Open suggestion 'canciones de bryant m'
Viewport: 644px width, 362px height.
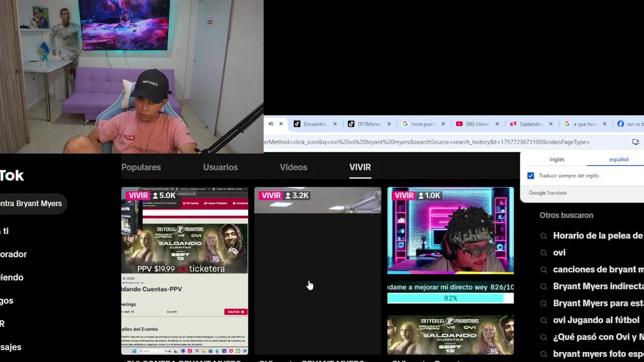(598, 269)
